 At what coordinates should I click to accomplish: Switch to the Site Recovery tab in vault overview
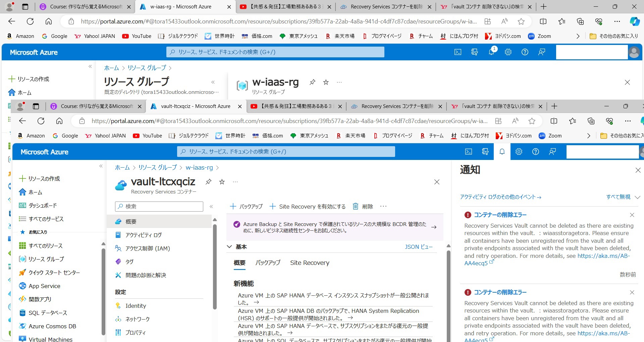click(310, 263)
